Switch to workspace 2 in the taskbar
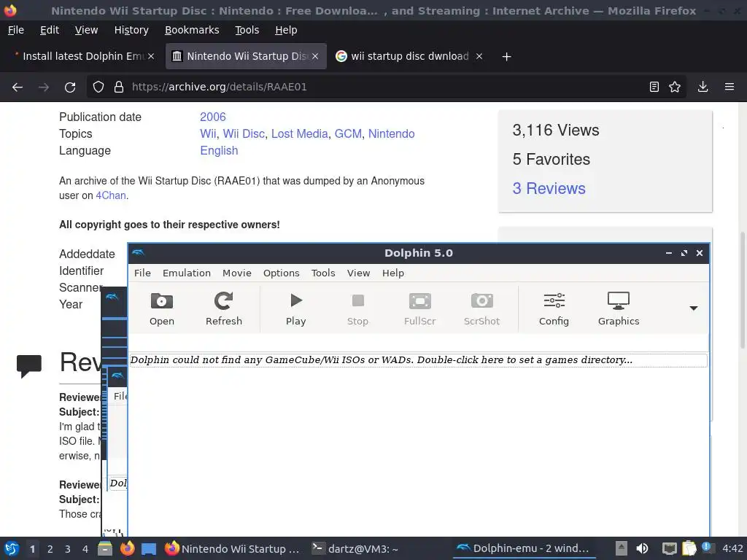Screen dimensions: 747x560 click(x=50, y=549)
